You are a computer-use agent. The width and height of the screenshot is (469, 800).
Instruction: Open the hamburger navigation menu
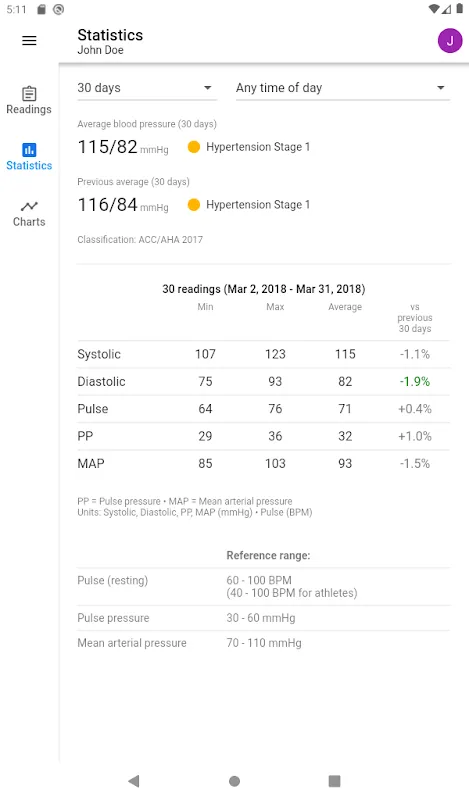click(29, 40)
